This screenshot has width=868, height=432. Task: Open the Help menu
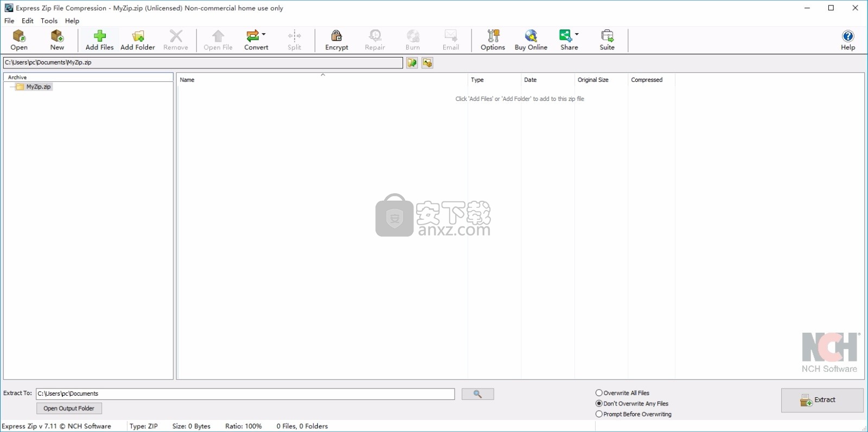point(72,21)
